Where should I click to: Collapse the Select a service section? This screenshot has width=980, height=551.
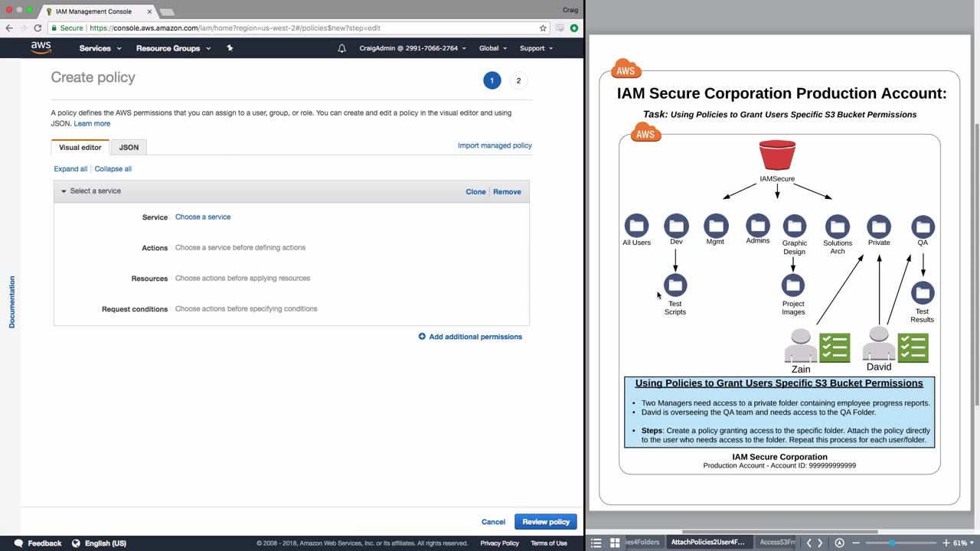point(64,191)
